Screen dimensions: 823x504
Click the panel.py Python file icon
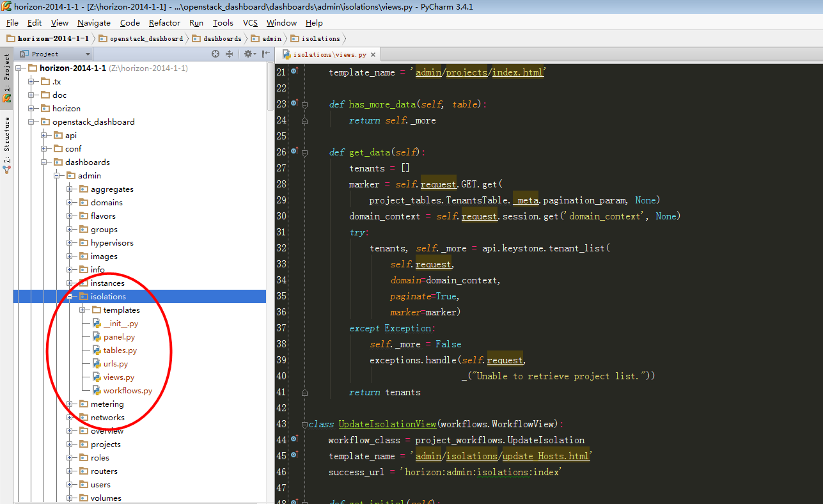coord(97,337)
